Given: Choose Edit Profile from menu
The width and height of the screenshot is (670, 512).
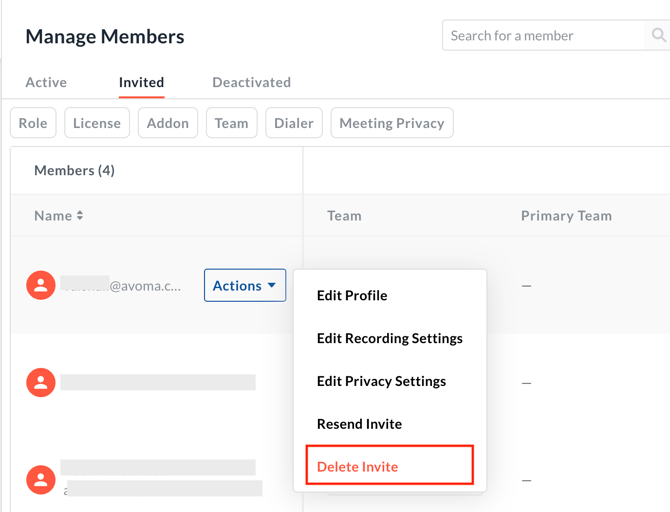Looking at the screenshot, I should pos(352,295).
